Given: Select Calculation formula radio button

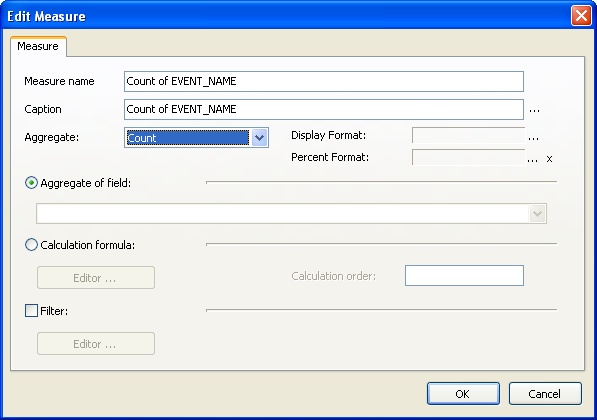Looking at the screenshot, I should coord(31,245).
